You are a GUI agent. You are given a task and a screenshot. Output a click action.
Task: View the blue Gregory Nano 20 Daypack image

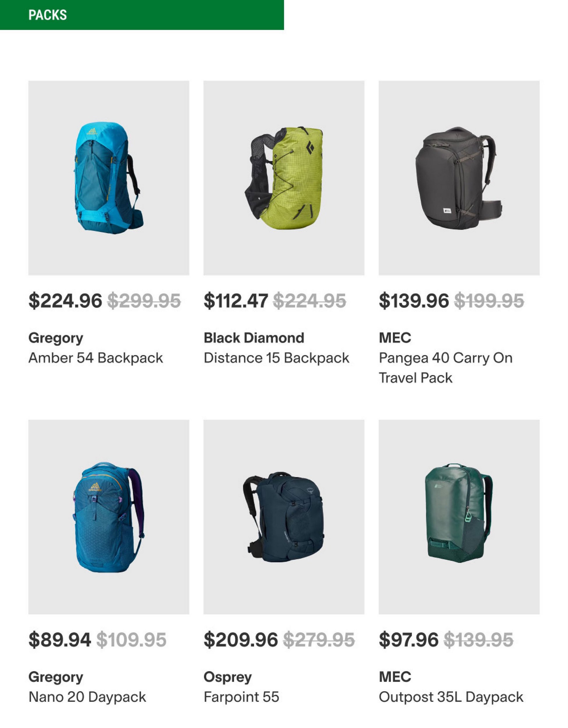[x=109, y=517]
